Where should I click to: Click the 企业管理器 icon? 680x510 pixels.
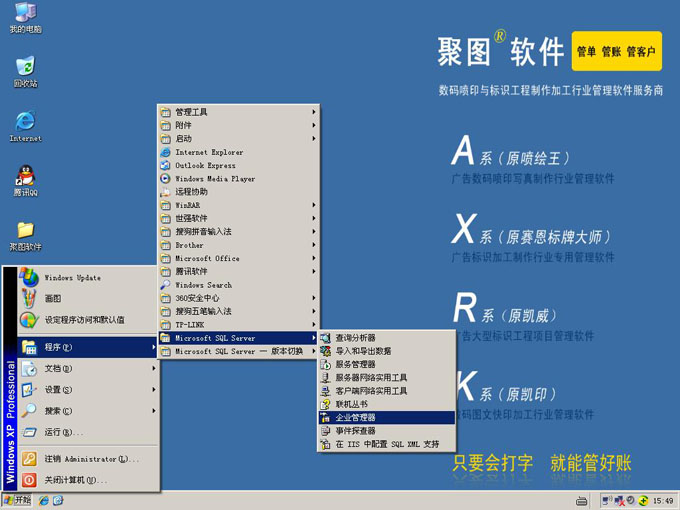(325, 417)
